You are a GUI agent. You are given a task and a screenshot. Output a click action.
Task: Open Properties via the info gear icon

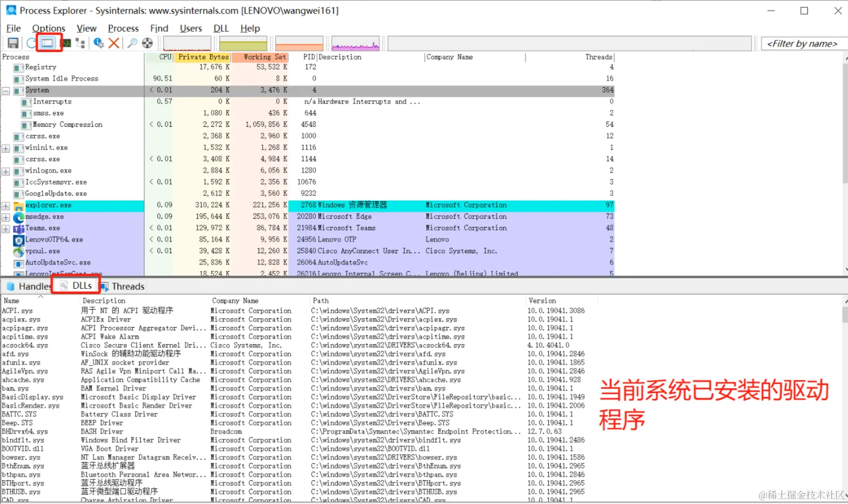point(99,43)
